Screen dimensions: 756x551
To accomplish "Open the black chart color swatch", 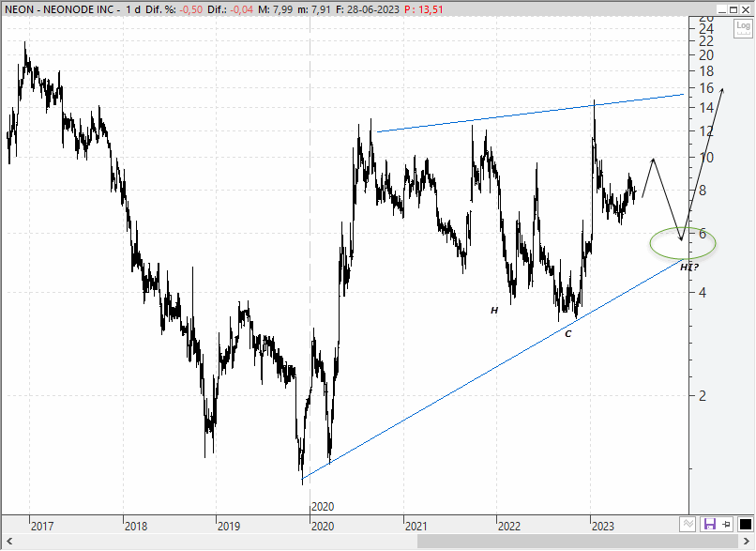I will coord(746,524).
